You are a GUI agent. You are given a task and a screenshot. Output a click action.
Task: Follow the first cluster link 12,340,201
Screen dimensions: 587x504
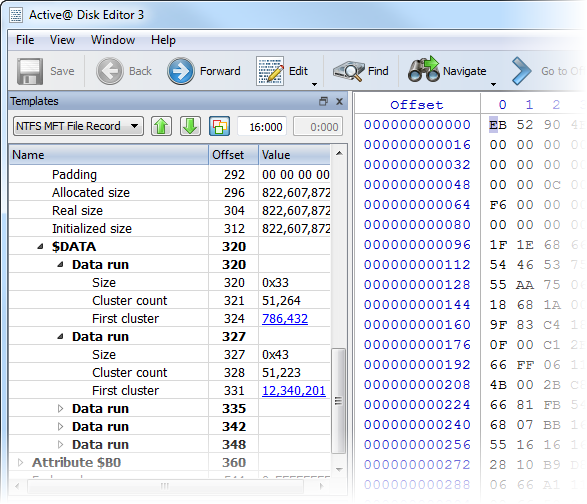(x=294, y=391)
